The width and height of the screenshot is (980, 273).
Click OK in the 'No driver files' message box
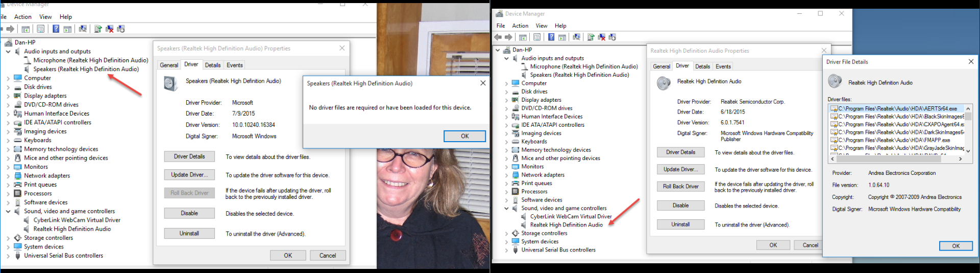click(x=464, y=136)
